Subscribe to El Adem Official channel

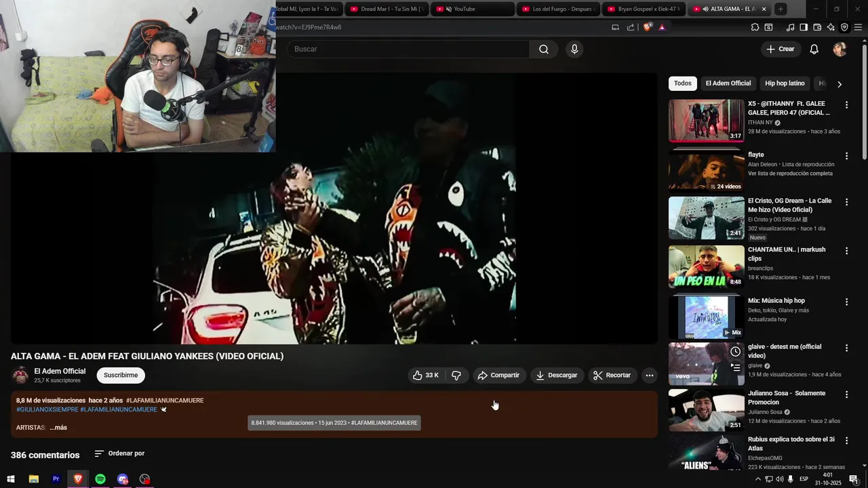click(x=121, y=375)
